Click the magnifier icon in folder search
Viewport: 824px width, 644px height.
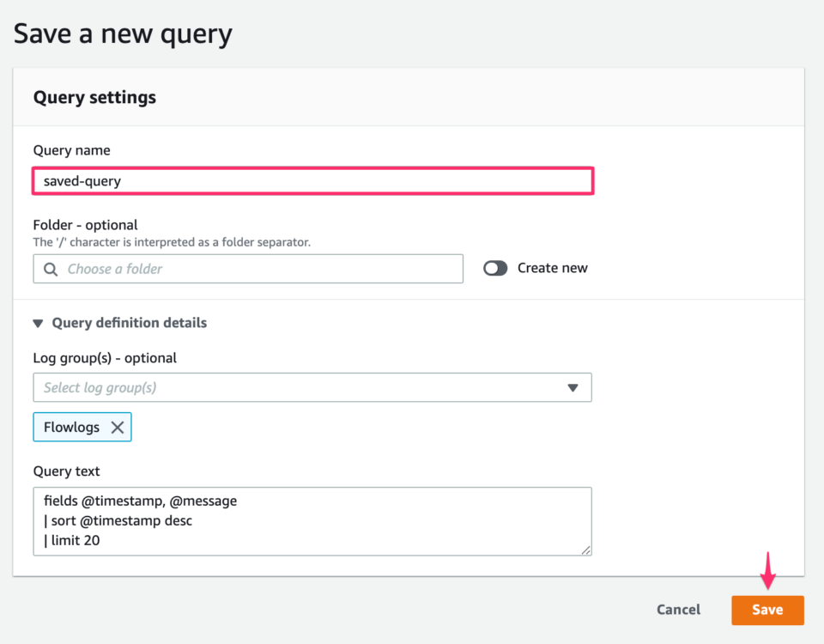tap(51, 269)
